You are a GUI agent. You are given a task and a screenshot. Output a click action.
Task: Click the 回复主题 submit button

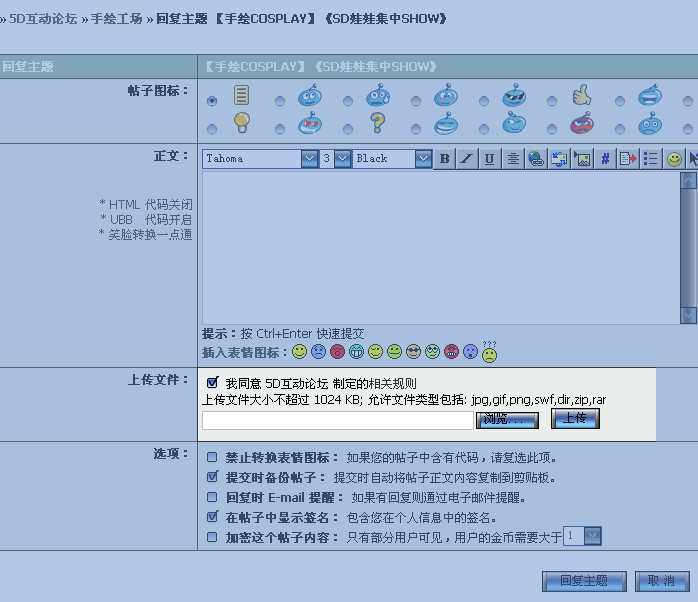point(584,581)
